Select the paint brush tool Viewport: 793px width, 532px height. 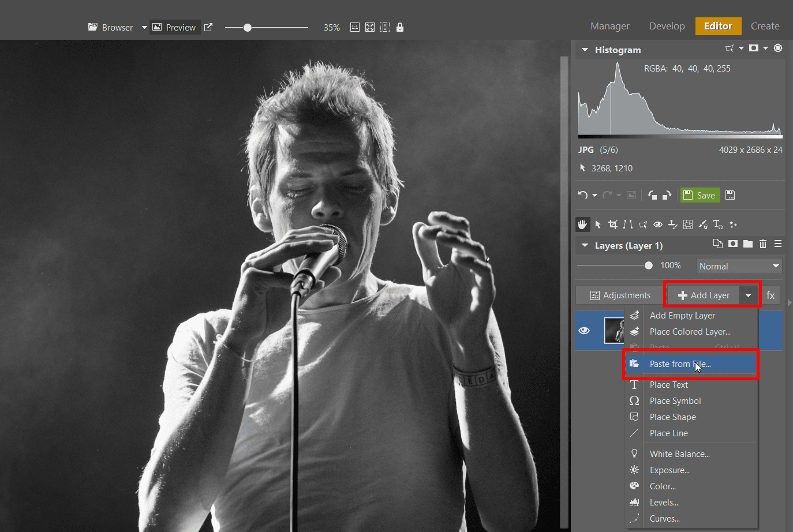[x=703, y=224]
